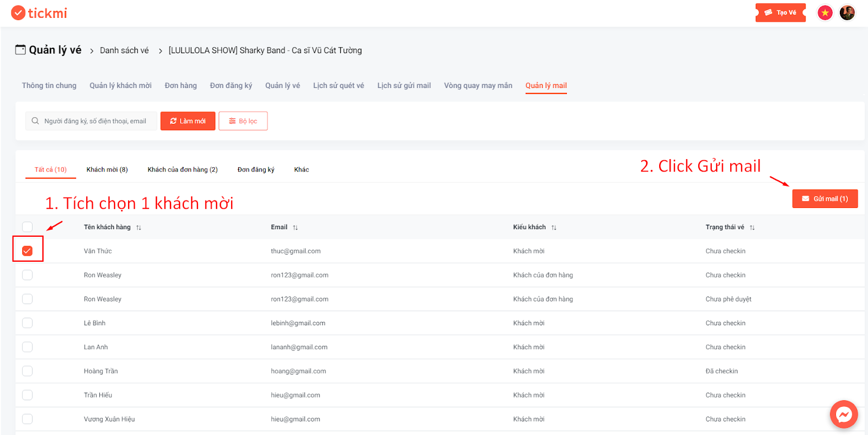The image size is (868, 435).
Task: Click the tickmi logo
Action: [39, 13]
